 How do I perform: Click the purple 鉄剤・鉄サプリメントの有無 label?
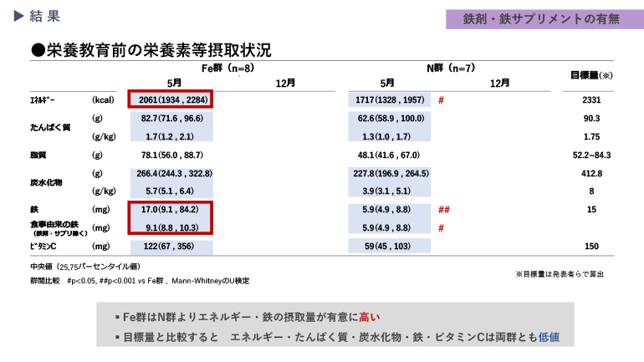(533, 19)
